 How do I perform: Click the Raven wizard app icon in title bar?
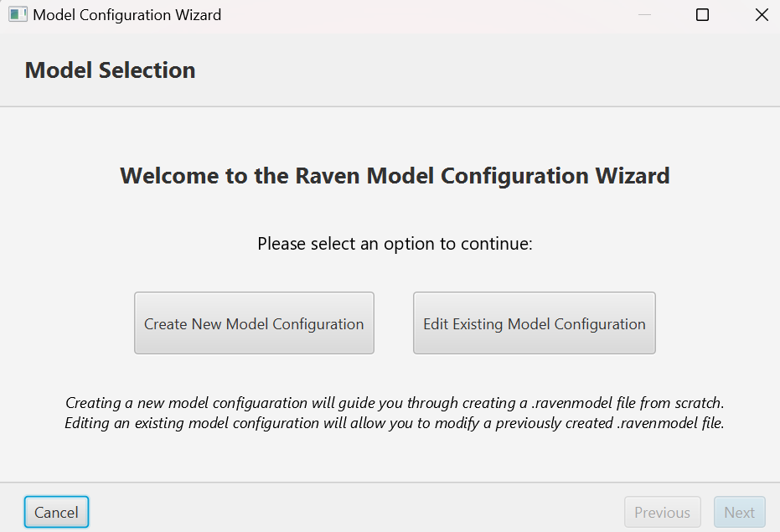18,14
